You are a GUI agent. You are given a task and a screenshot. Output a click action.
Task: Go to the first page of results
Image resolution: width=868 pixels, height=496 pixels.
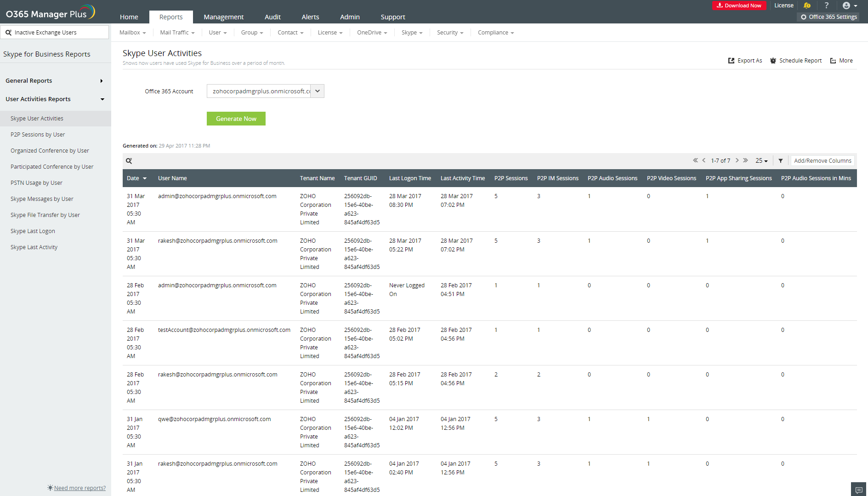[x=695, y=160]
